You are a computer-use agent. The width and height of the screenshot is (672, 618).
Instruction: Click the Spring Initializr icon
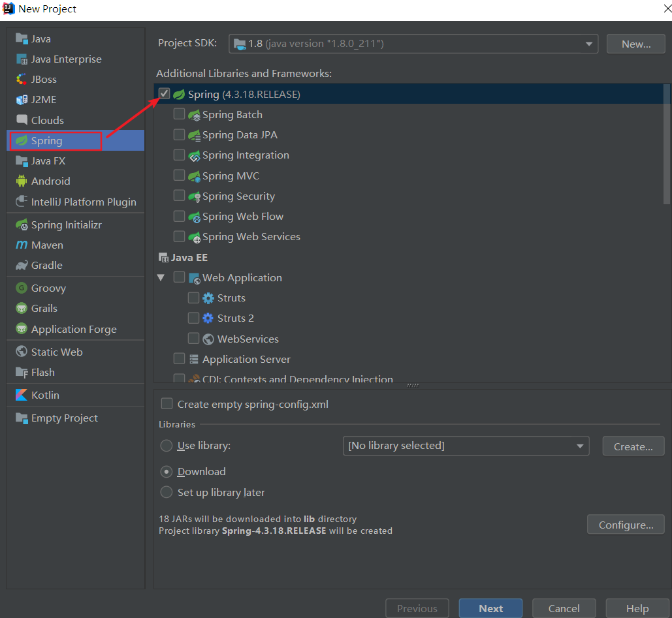[x=22, y=224]
